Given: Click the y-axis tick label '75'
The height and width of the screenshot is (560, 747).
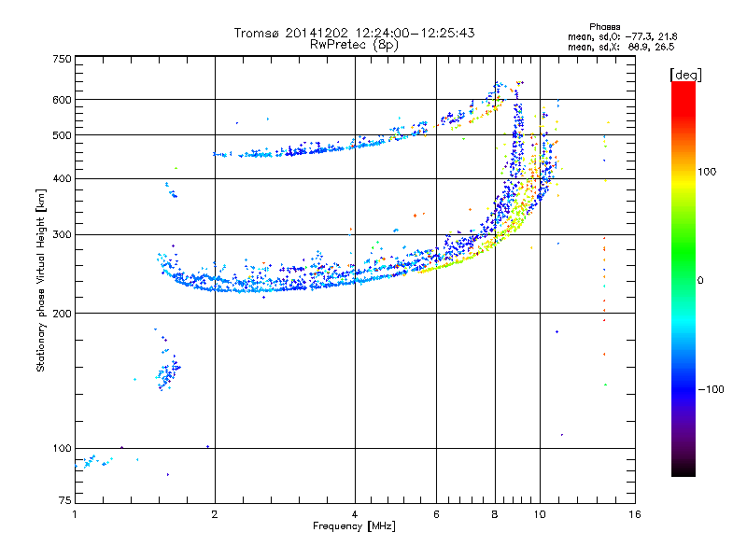Looking at the screenshot, I should (65, 500).
